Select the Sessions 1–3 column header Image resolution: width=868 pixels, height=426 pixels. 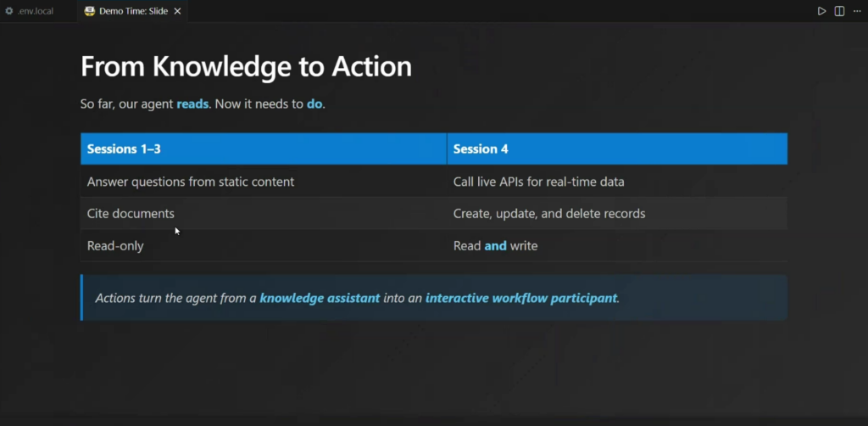pos(124,149)
